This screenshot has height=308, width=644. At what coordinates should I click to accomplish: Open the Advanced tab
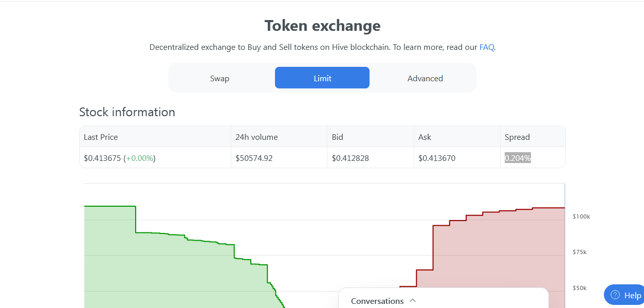click(x=425, y=78)
